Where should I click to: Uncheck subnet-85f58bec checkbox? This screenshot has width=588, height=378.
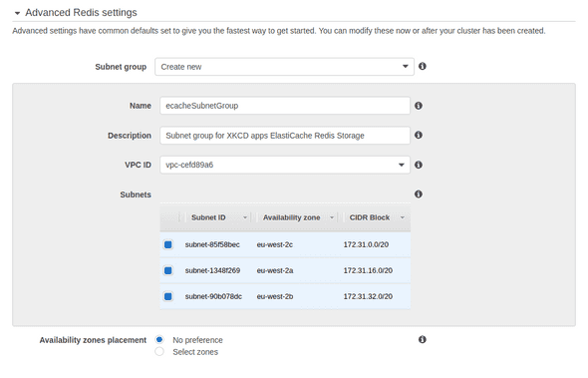[x=168, y=244]
